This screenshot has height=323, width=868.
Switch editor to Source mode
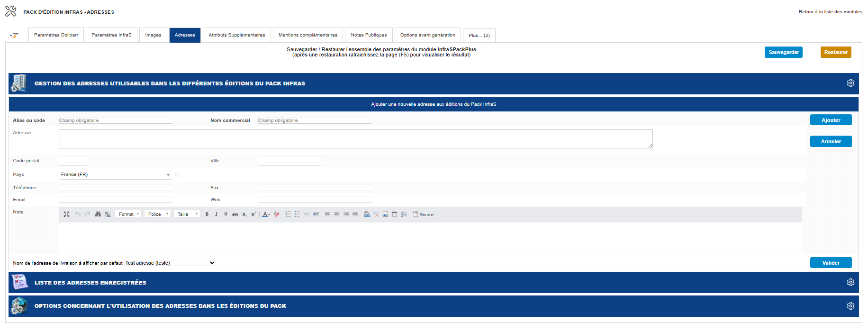(x=423, y=214)
